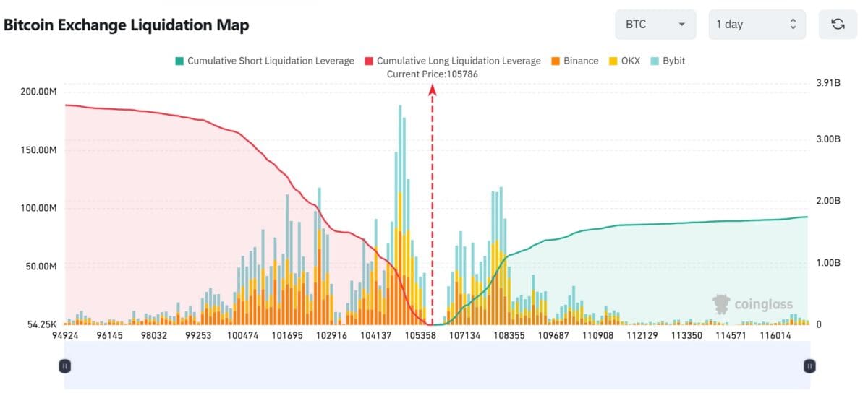Click the red long liquidation legend swatch
This screenshot has width=868, height=393.
(x=368, y=61)
